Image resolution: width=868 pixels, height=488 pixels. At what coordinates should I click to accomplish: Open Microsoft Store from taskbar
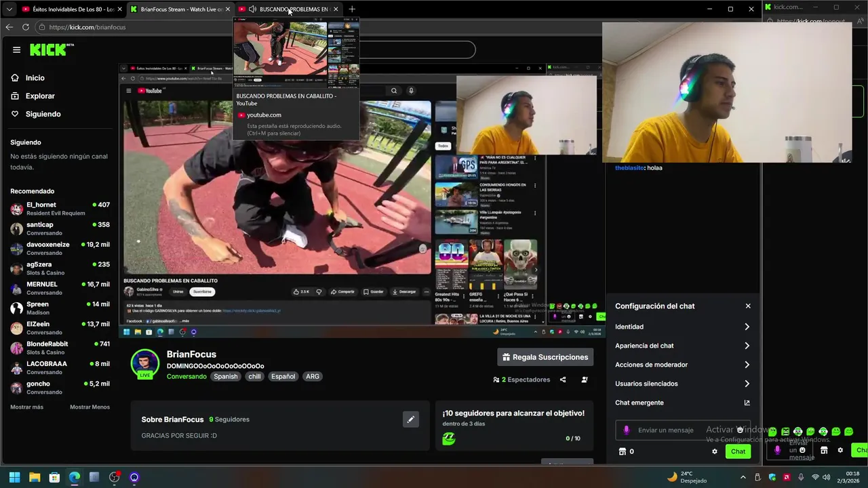(54, 477)
